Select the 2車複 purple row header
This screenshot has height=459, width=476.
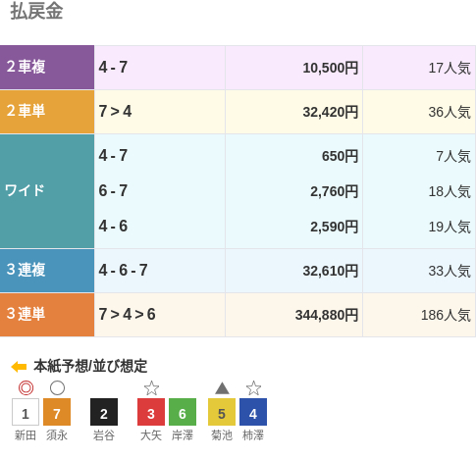point(47,68)
